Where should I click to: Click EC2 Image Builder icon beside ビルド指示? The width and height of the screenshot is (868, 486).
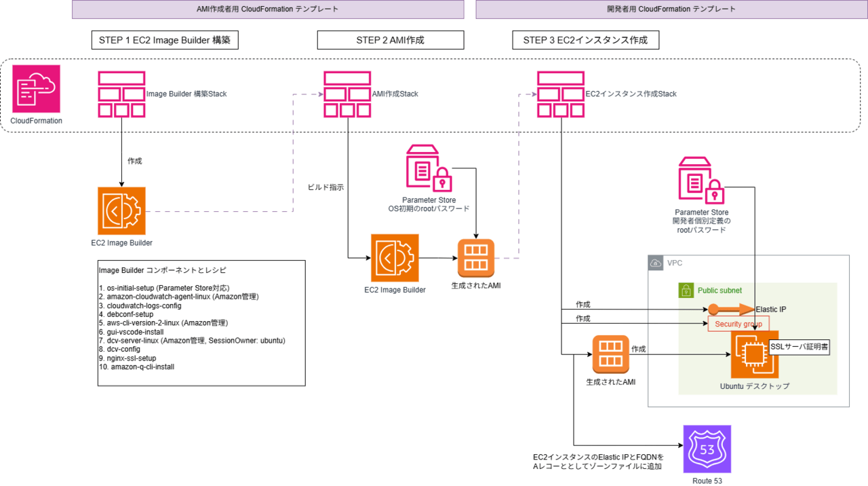point(395,258)
